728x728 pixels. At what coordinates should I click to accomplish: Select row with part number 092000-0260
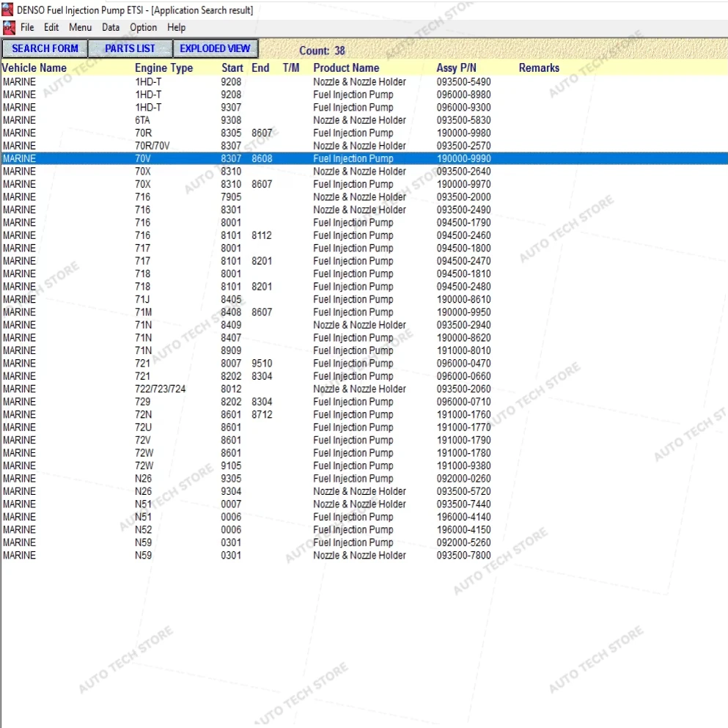[x=364, y=479]
